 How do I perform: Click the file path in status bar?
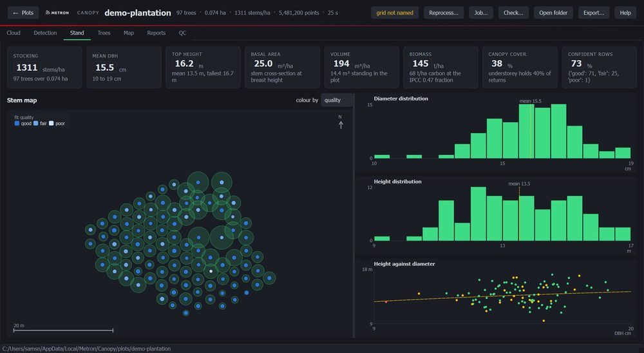click(x=86, y=348)
